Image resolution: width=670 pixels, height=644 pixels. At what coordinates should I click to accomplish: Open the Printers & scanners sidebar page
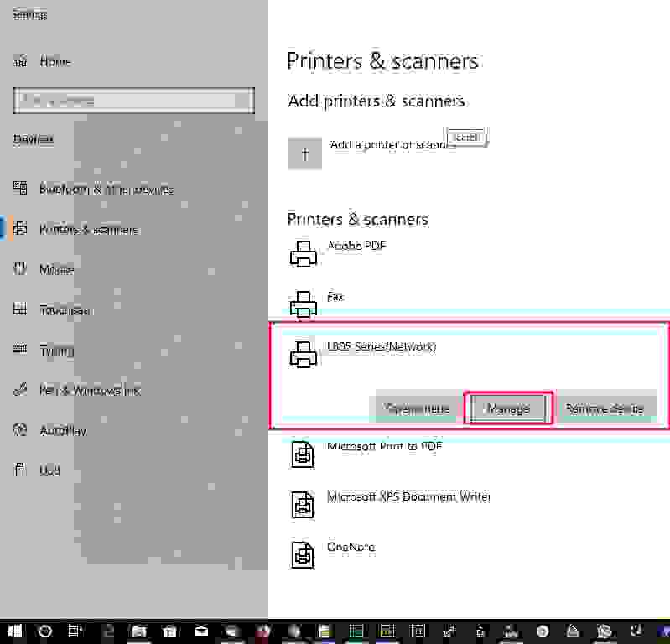click(x=88, y=229)
